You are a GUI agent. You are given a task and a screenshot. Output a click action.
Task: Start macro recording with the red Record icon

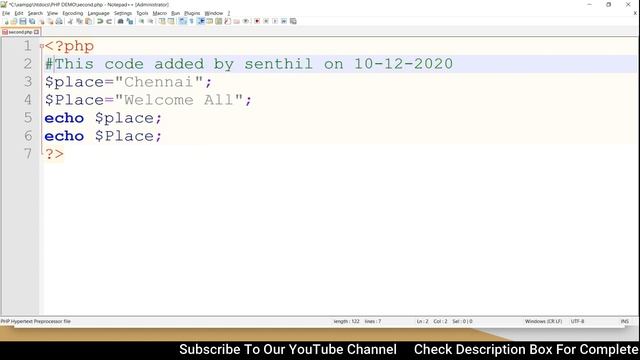point(257,21)
